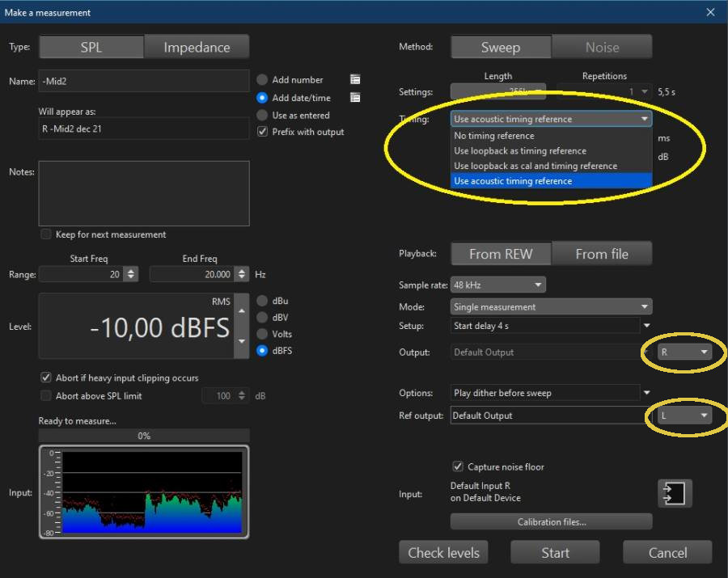The image size is (728, 578).
Task: Open the date format list icon beside Add date/time
Action: tap(355, 98)
